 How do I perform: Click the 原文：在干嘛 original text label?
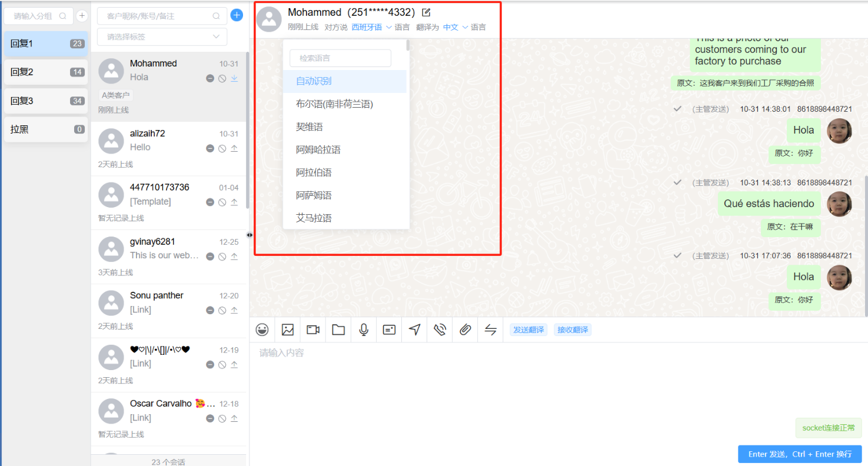(x=790, y=227)
